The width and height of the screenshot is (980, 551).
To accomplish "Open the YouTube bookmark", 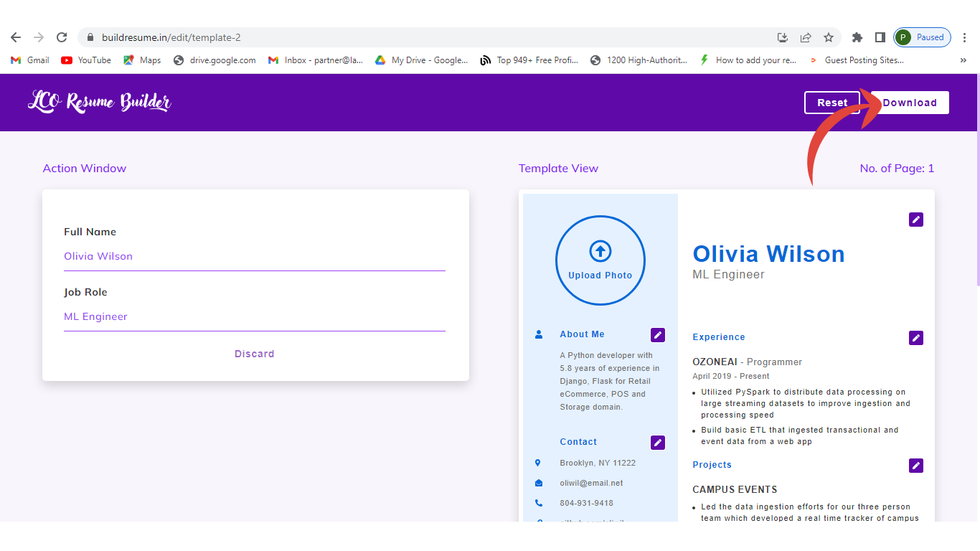I will (x=86, y=60).
